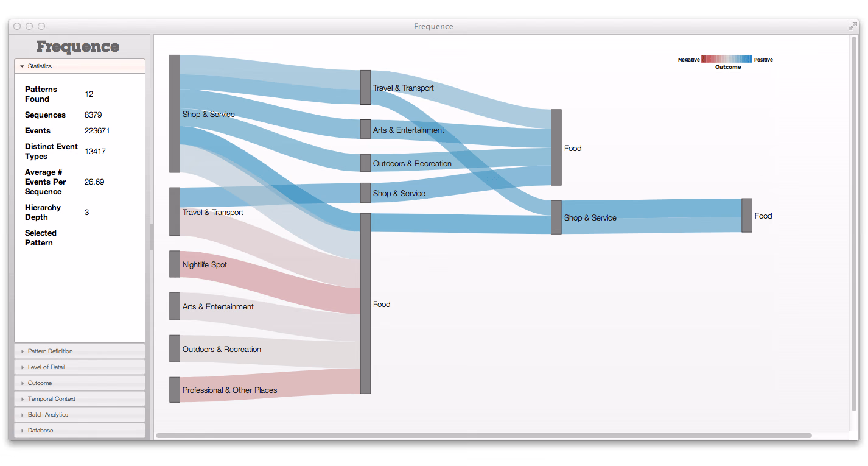Click the average events value 26.69
Viewport: 868px width, 466px height.
point(94,182)
